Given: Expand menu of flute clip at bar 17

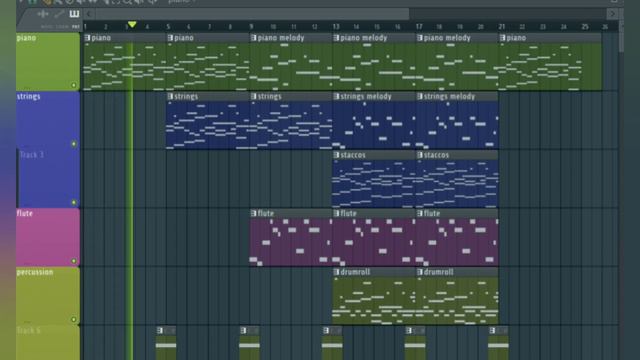Looking at the screenshot, I should [x=420, y=213].
